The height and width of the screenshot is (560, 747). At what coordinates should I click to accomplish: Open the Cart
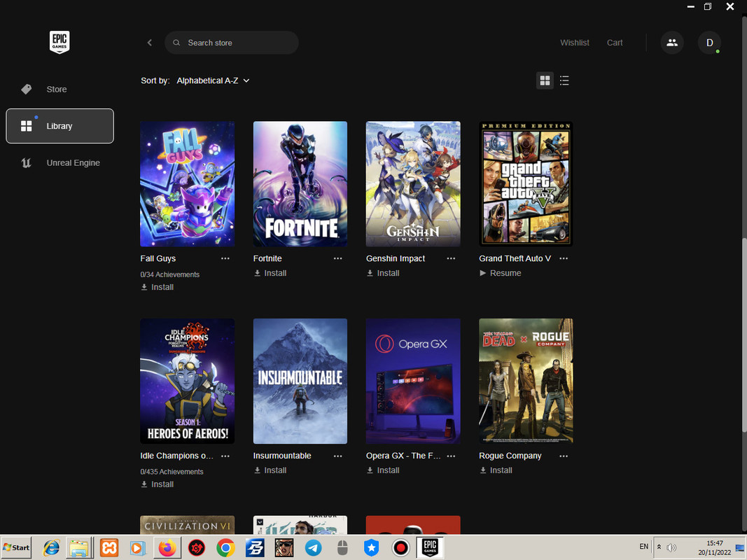pyautogui.click(x=615, y=43)
